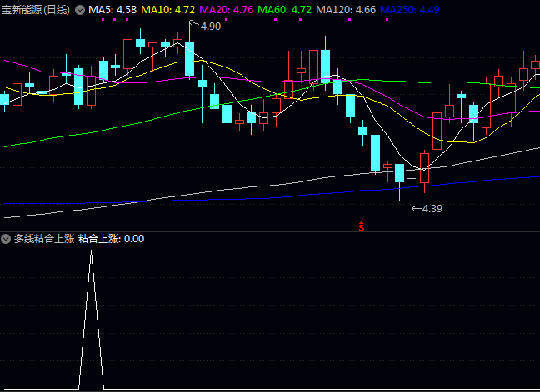Click the 4.39 low price marker
Image resolution: width=540 pixels, height=392 pixels.
tap(431, 208)
